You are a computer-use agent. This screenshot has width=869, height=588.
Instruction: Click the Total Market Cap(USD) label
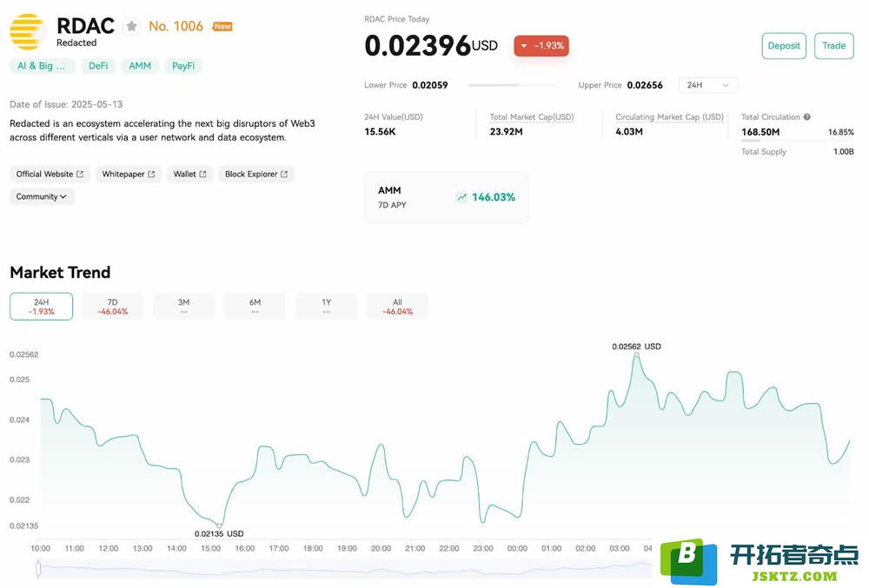coord(532,117)
